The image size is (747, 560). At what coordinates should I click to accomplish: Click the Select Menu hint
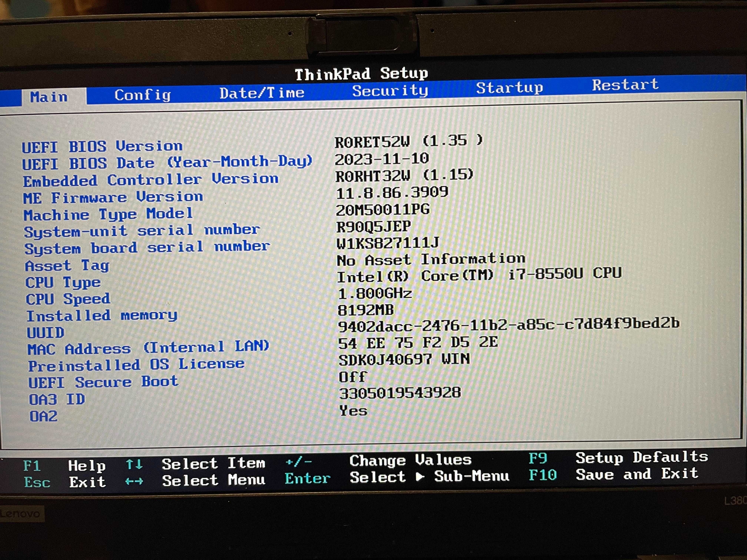coord(213,480)
